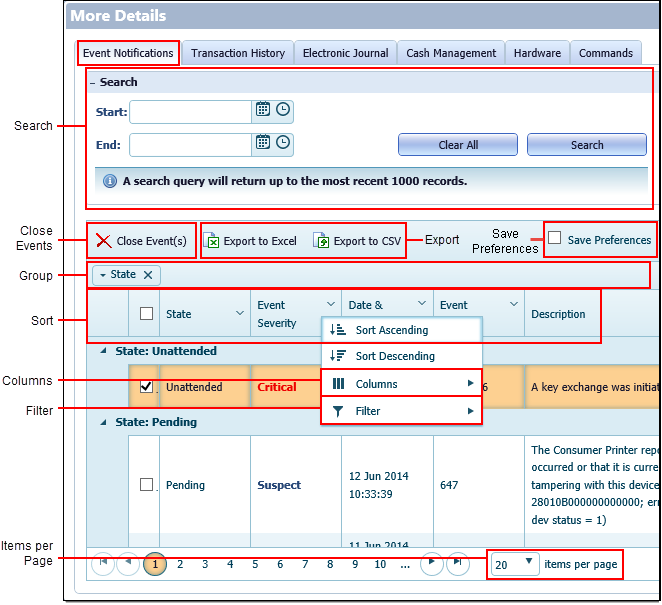
Task: Open the Event column header menu
Action: (514, 304)
